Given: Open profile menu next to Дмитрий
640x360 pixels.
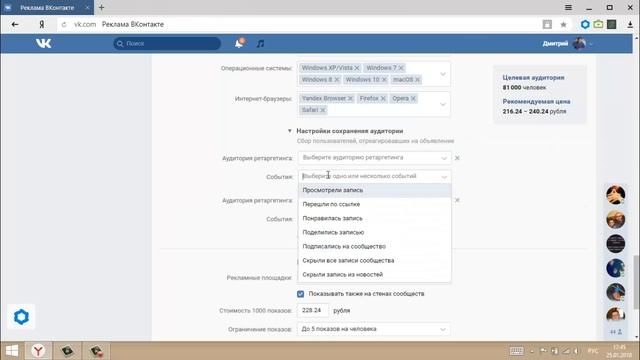Looking at the screenshot, I should coord(591,44).
